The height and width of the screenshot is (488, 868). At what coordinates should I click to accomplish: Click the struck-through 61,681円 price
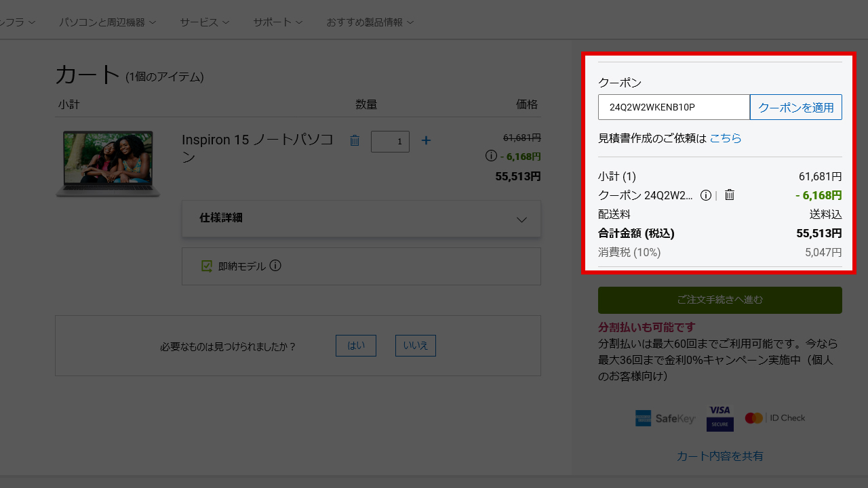pos(521,138)
